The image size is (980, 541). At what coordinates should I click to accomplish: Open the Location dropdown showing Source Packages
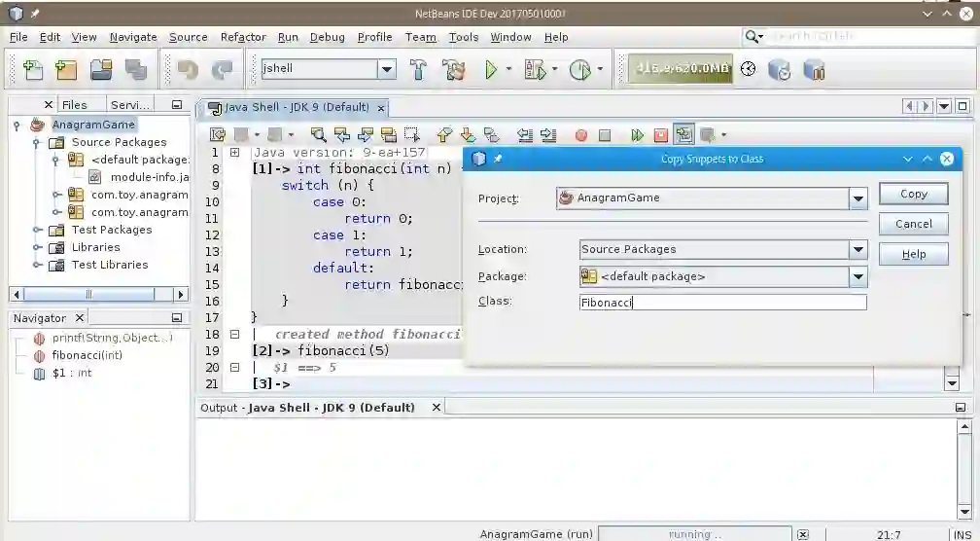(858, 249)
